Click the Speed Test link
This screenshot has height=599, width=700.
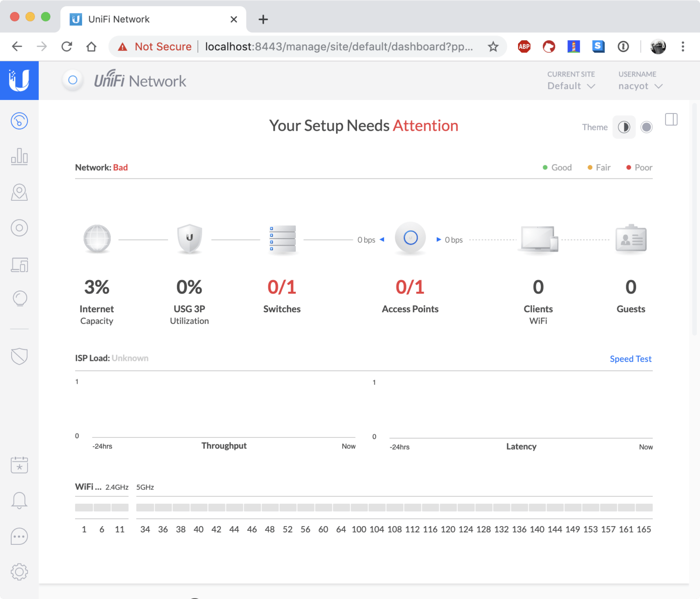coord(630,359)
